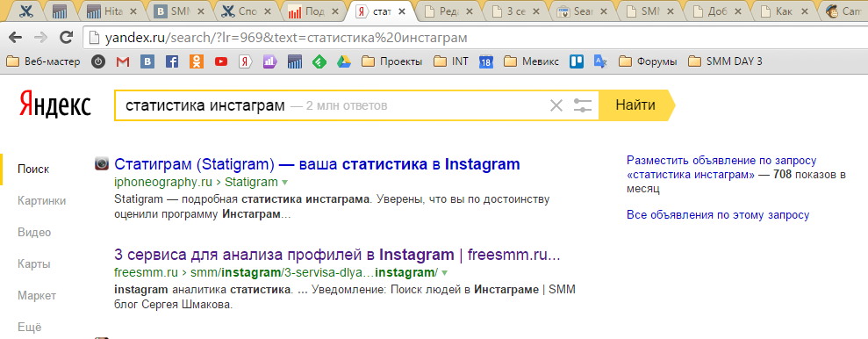Close the active Yandex стат tab
This screenshot has height=339, width=868.
pos(402,11)
